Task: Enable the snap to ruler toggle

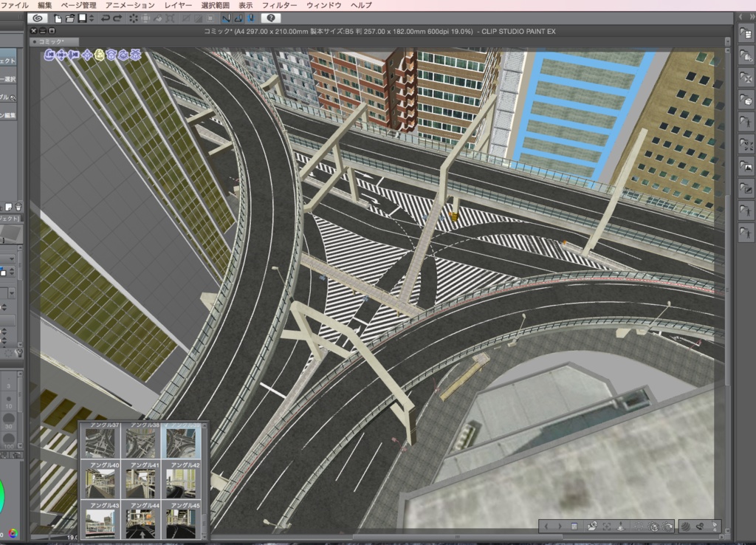Action: (227, 18)
